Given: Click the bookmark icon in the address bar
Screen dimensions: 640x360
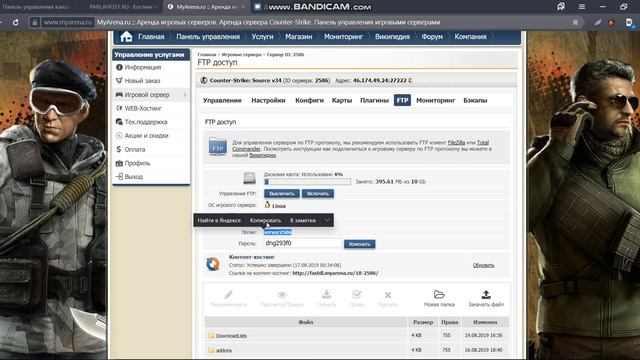Looking at the screenshot, I should click(575, 22).
